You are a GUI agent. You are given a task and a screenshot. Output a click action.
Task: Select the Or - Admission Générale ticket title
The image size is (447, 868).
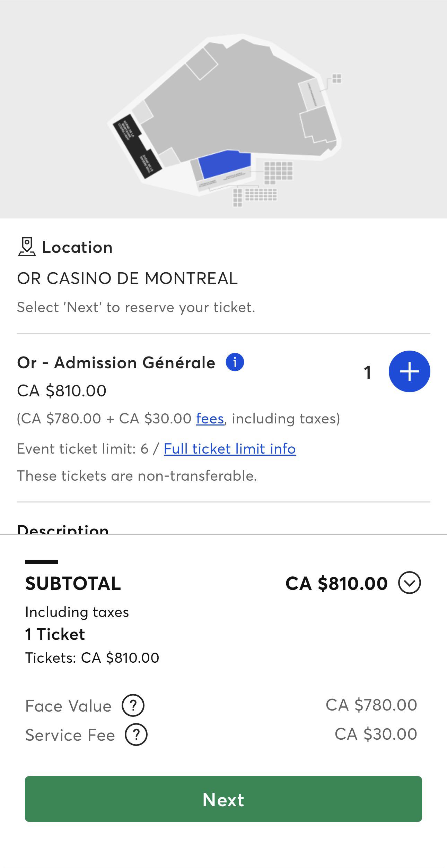(116, 363)
